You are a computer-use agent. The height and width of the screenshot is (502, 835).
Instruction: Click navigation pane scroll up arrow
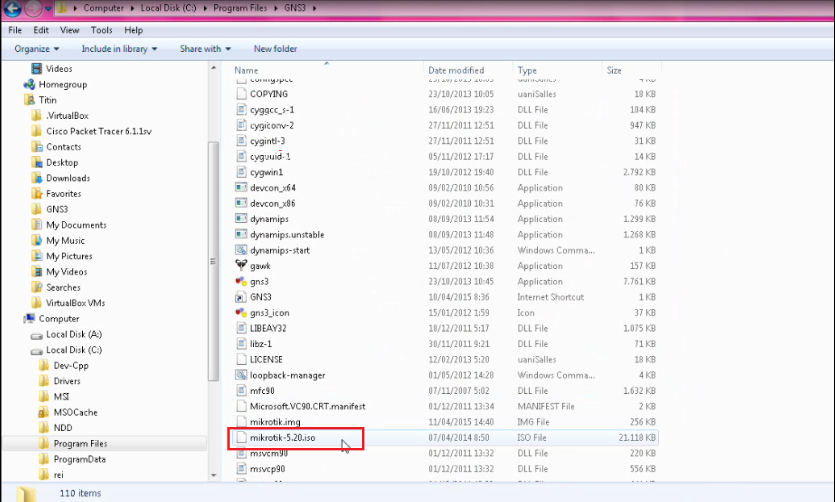point(214,68)
